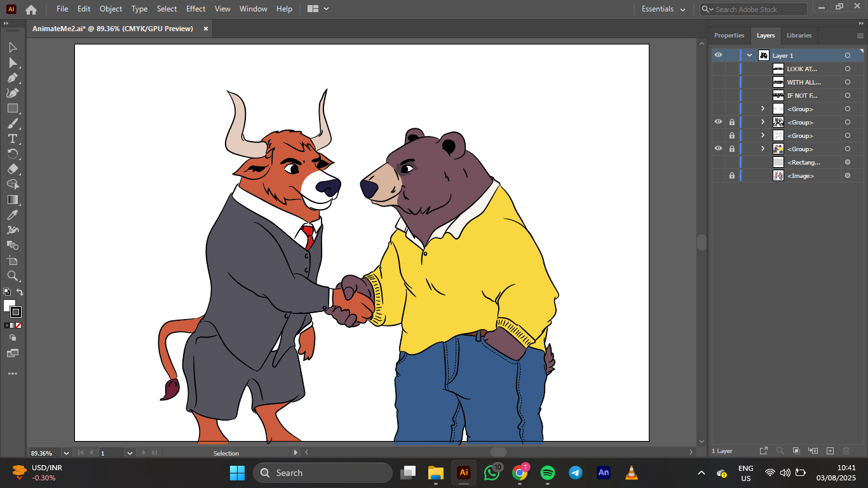Select the Eraser tool
This screenshot has width=868, height=488.
13,170
